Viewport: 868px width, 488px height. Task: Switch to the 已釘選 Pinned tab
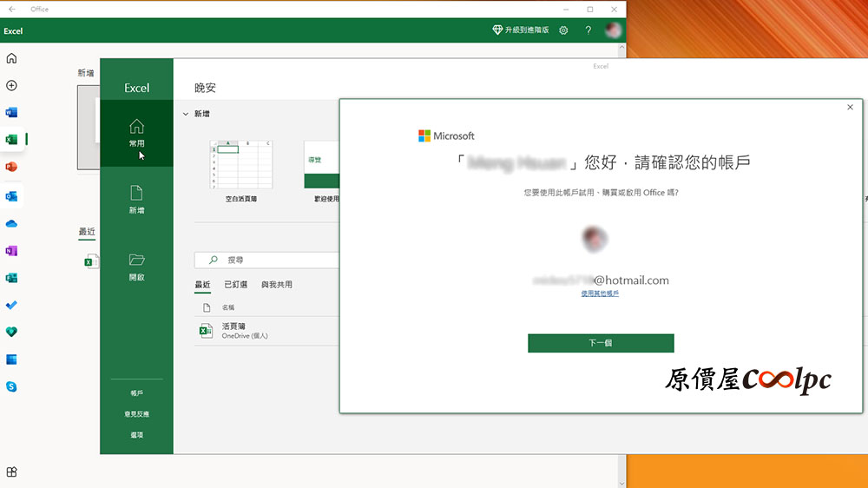(x=236, y=285)
